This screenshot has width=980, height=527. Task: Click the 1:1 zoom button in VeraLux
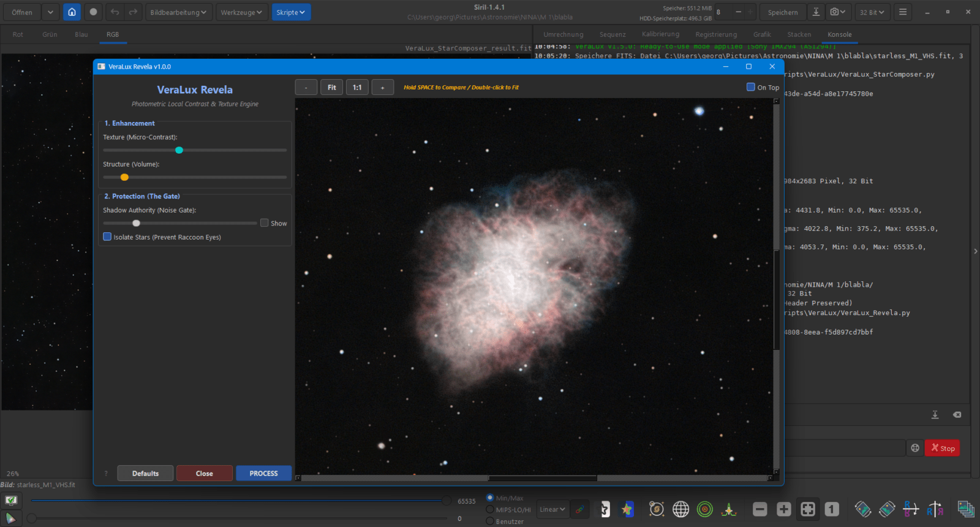pyautogui.click(x=357, y=87)
